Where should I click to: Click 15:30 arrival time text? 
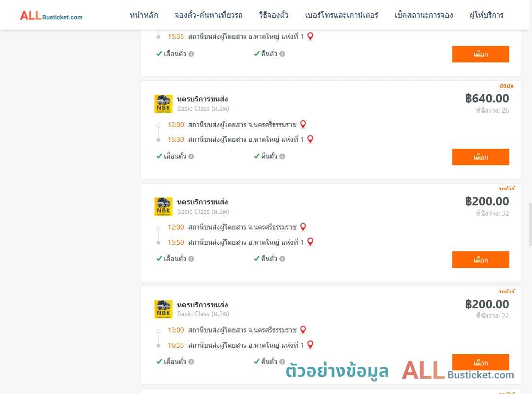click(176, 139)
